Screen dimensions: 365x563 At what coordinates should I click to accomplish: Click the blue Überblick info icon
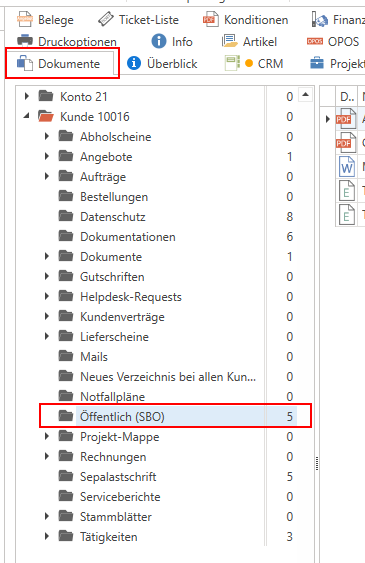[x=134, y=63]
